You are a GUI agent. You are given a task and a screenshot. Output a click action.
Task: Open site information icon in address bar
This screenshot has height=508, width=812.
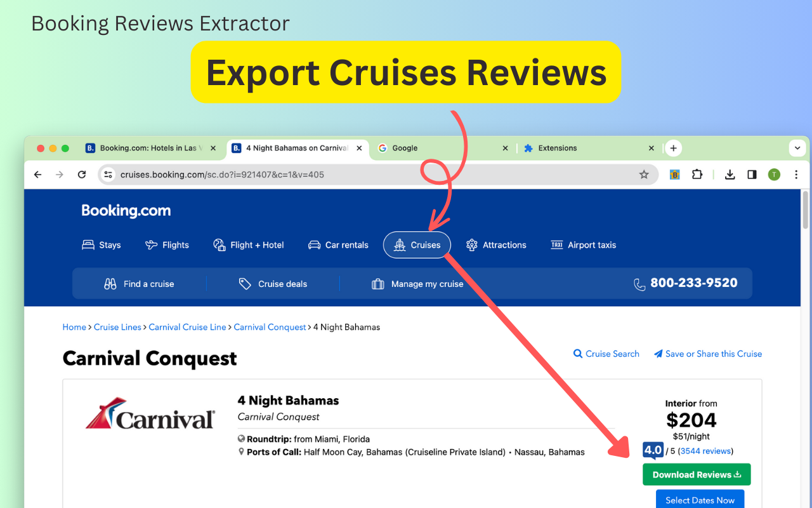tap(108, 175)
